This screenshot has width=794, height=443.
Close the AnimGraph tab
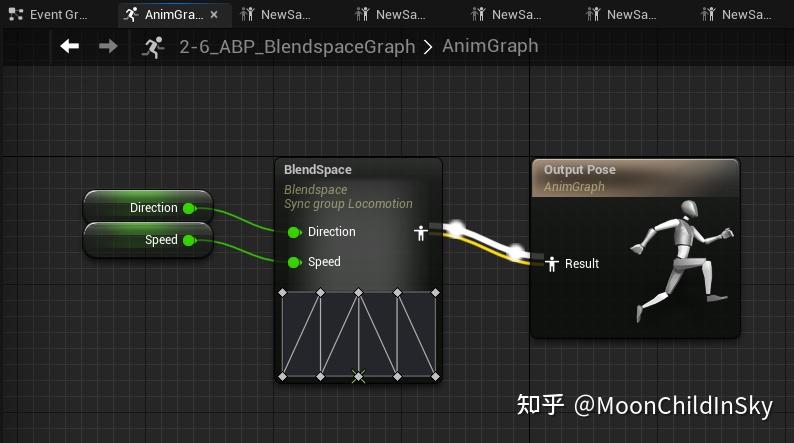click(214, 15)
